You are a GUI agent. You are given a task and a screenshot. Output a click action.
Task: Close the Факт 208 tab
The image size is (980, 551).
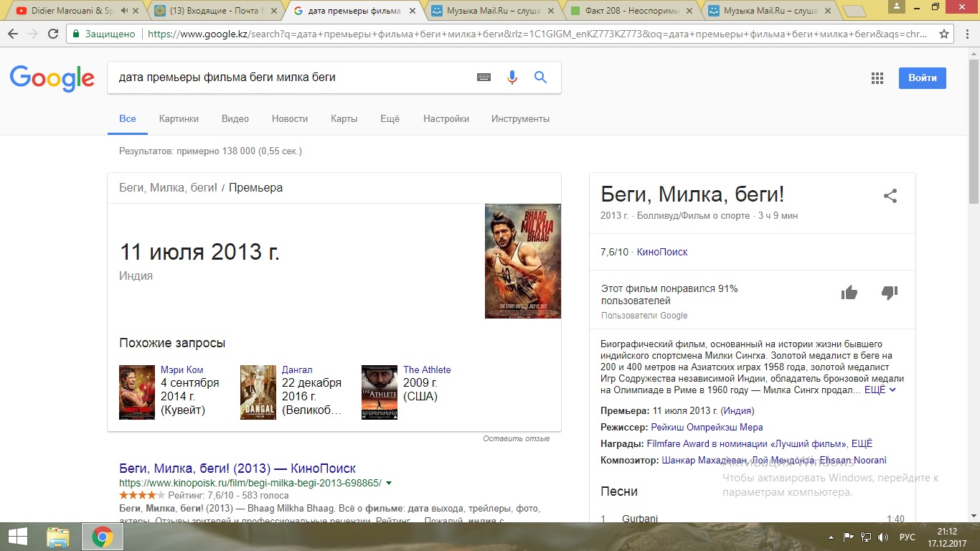(x=689, y=11)
